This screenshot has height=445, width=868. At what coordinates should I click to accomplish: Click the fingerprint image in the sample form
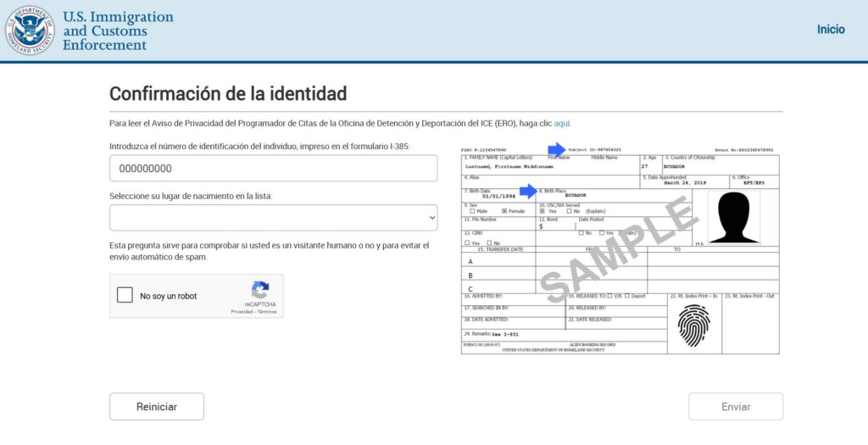click(x=694, y=325)
